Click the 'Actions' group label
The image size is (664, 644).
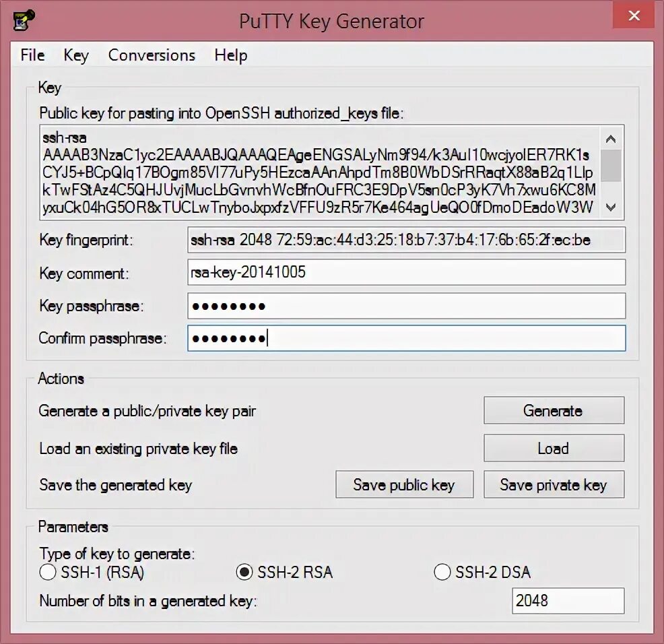click(61, 379)
